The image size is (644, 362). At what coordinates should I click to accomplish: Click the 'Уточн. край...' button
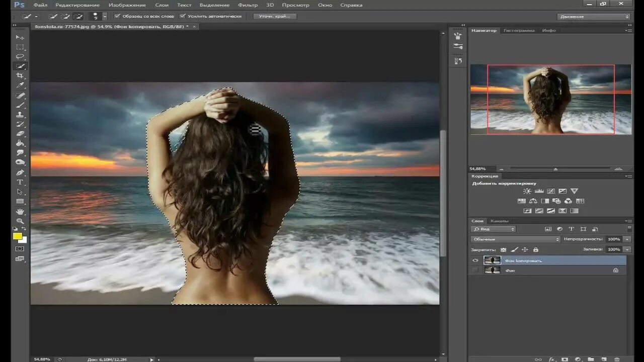[275, 16]
